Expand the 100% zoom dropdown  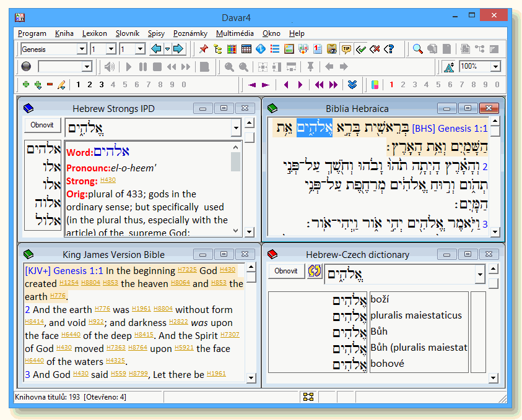(496, 67)
